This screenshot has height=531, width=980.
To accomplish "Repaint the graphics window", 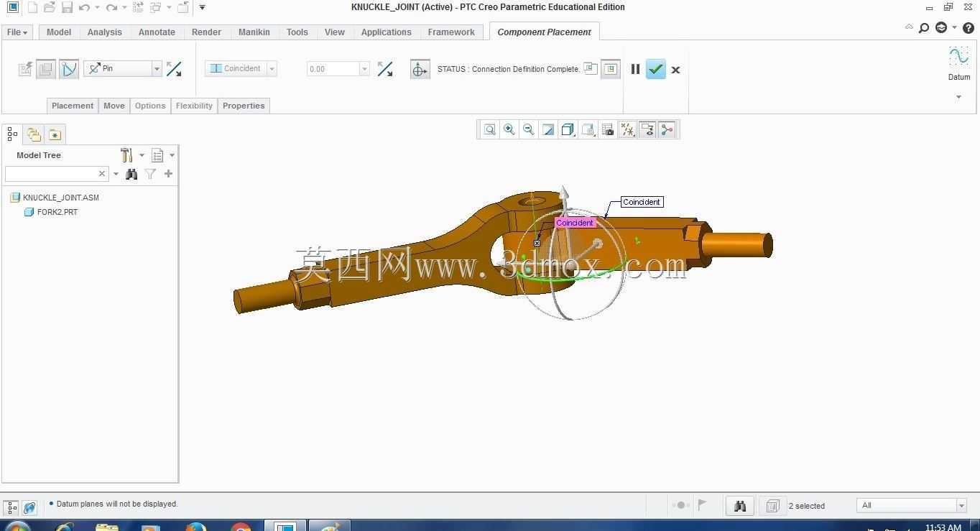I will point(548,129).
